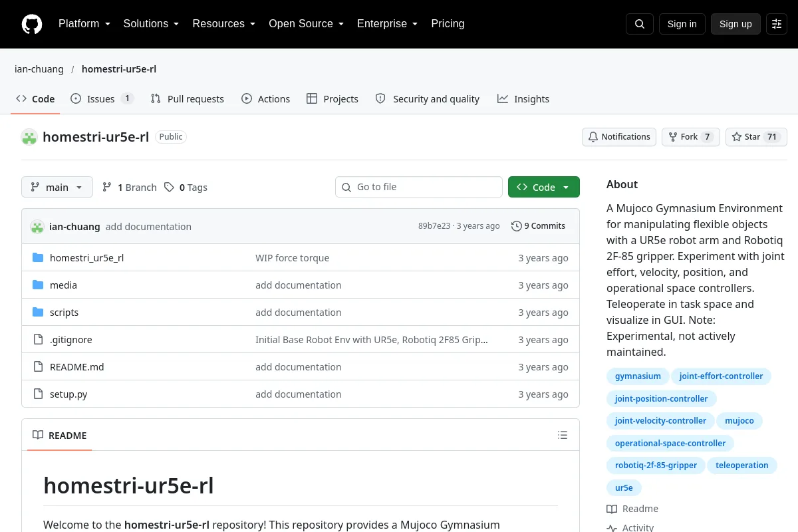798x532 pixels.
Task: Open the 'WIP force torque' commit message
Action: coord(293,258)
